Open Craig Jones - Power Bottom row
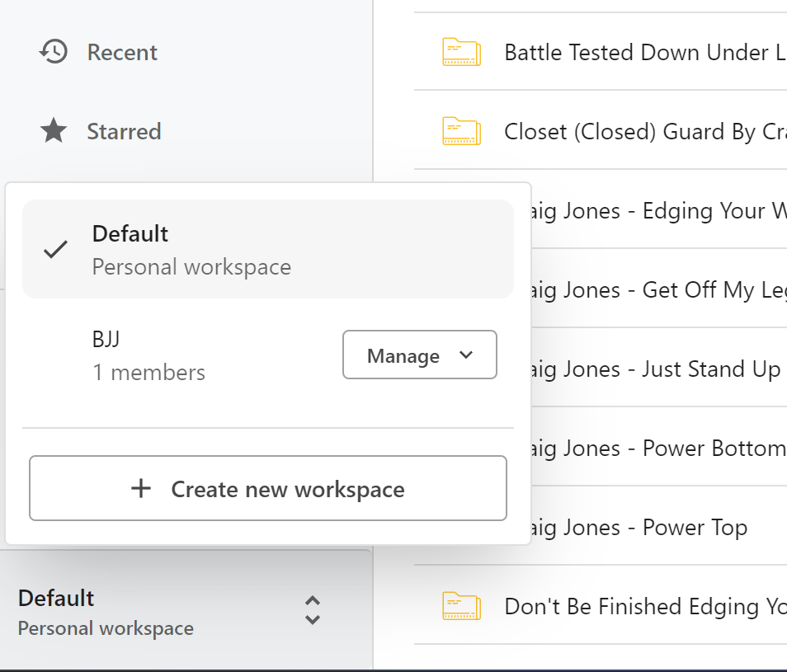Image resolution: width=787 pixels, height=672 pixels. [659, 448]
